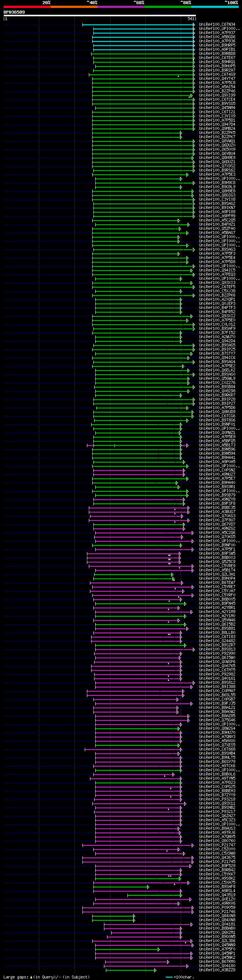Viewport: 242px width, 980px height.
Task: Select hit label UniRef100_B9T8G6
Action: tap(217, 421)
